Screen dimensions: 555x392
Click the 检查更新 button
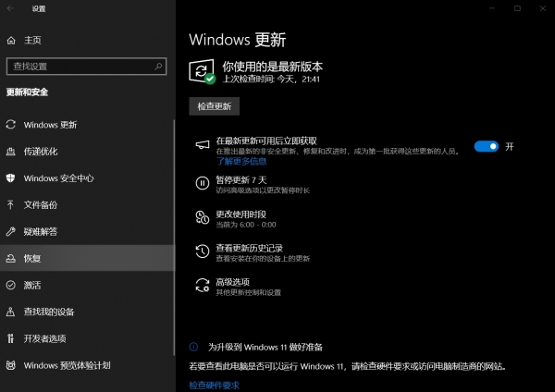[x=215, y=106]
